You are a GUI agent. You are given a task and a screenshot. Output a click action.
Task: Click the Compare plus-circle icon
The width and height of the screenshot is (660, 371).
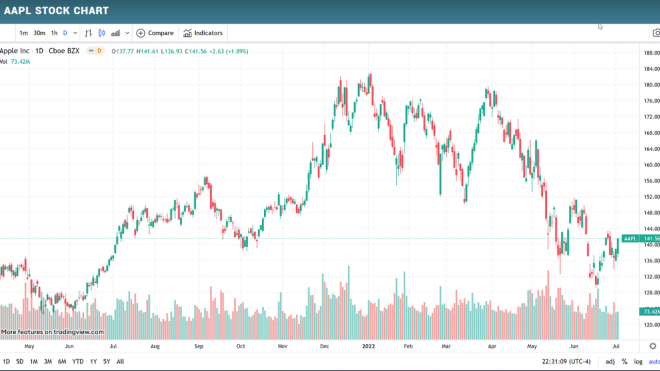pyautogui.click(x=141, y=33)
